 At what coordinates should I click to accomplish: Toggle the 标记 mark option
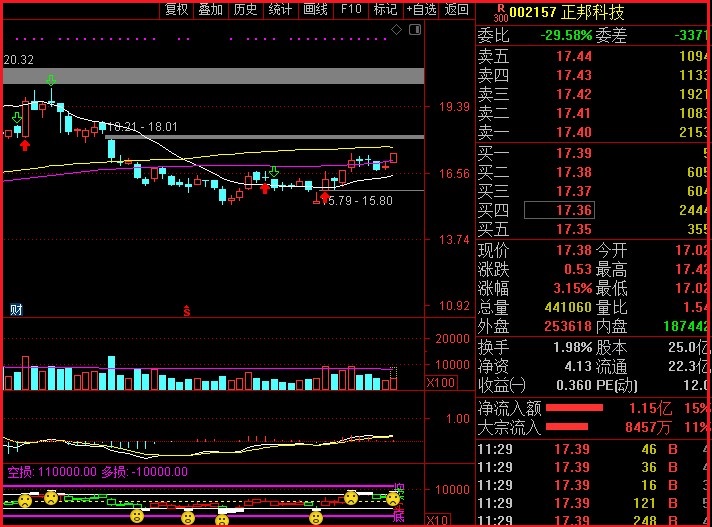coord(384,10)
